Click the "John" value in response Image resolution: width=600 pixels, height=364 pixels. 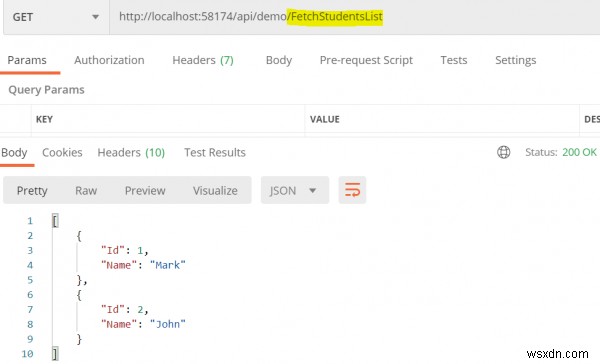[x=168, y=324]
